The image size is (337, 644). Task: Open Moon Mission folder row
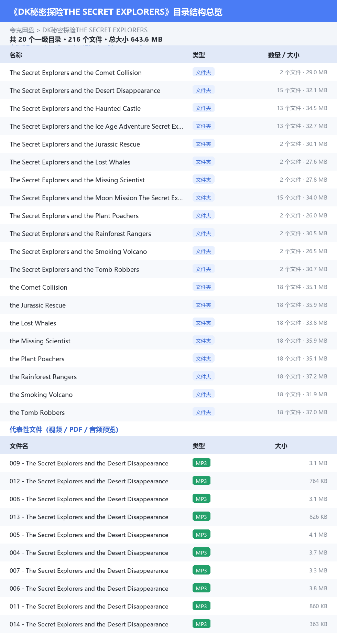pyautogui.click(x=168, y=197)
